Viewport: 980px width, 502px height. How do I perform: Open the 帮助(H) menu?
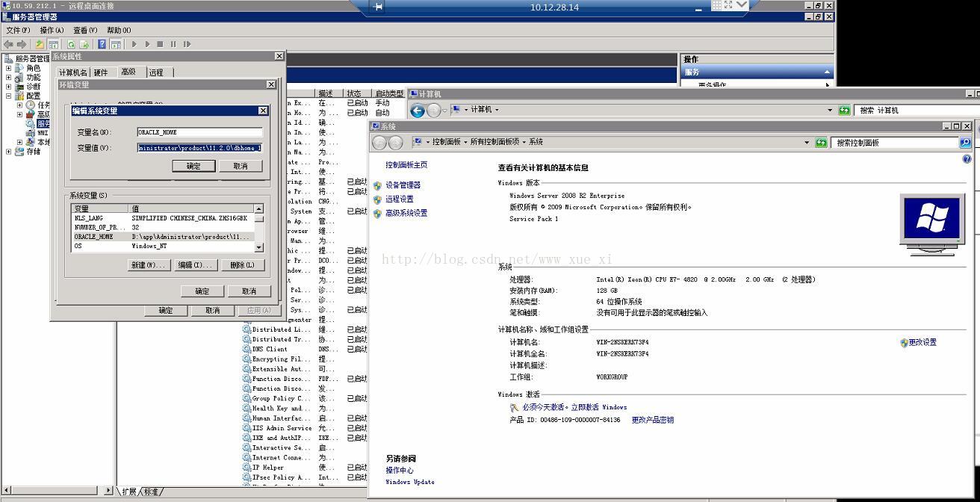click(119, 30)
